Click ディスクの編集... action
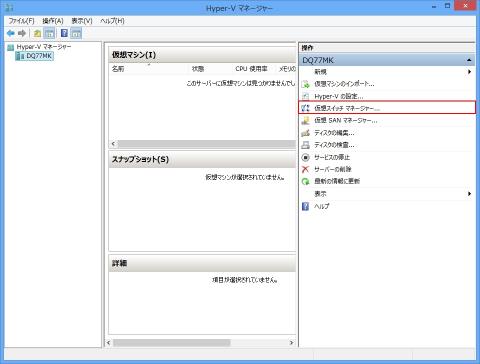The image size is (480, 364). point(334,133)
